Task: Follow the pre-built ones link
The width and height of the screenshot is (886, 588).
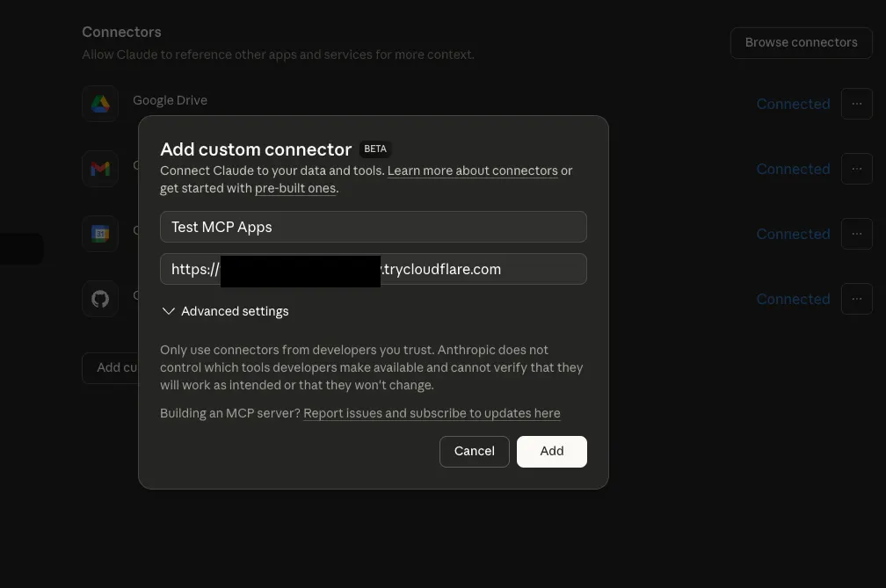Action: click(295, 188)
